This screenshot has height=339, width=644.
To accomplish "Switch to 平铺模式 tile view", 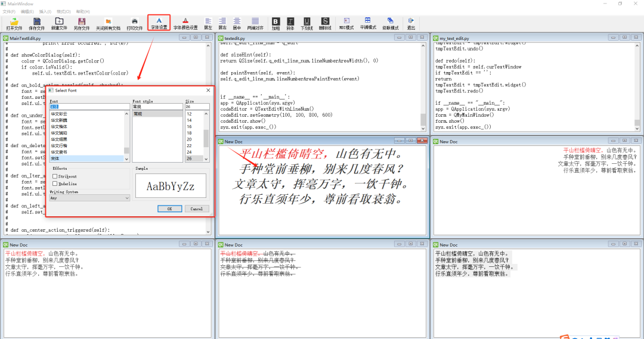I will 368,23.
